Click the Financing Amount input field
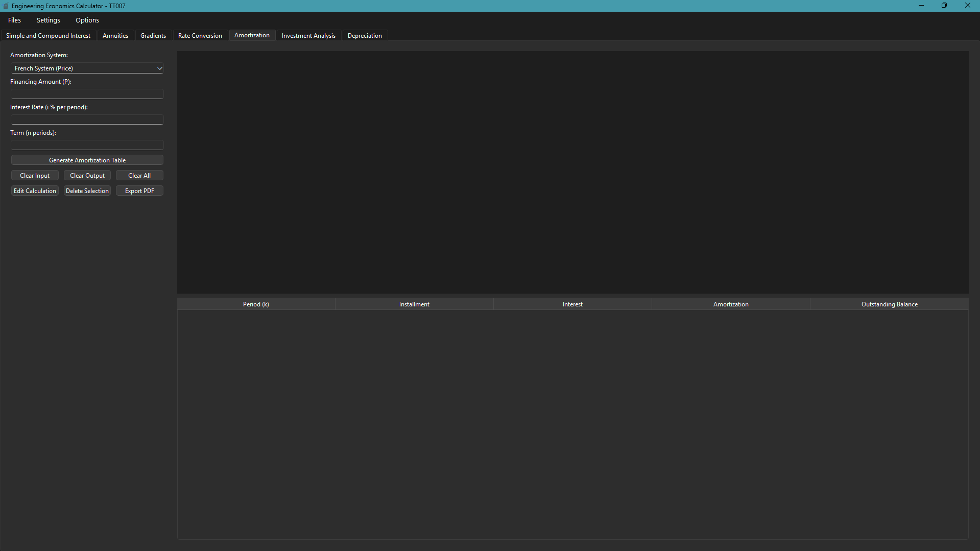Viewport: 980px width, 551px height. [x=87, y=94]
